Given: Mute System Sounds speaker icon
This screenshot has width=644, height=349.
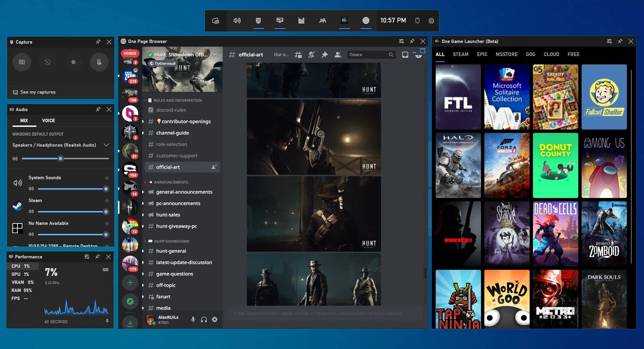Looking at the screenshot, I should tap(31, 189).
